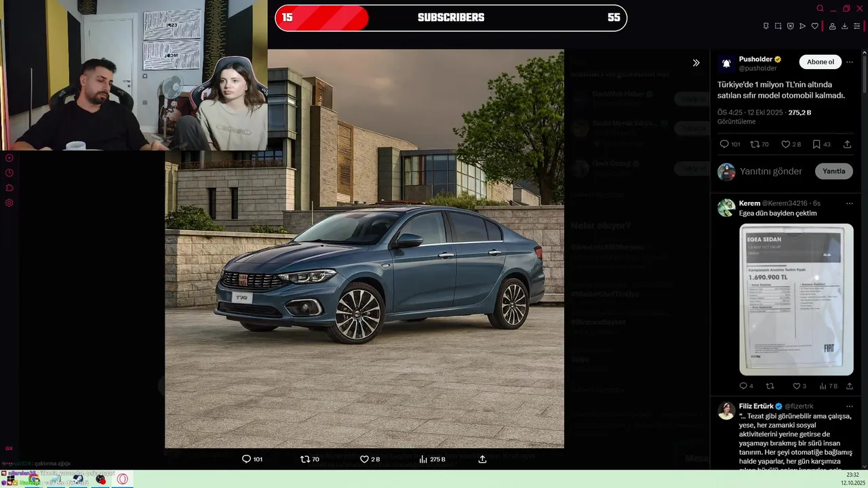Open the Steam icon in the taskbar
This screenshot has width=868, height=488.
point(79,479)
